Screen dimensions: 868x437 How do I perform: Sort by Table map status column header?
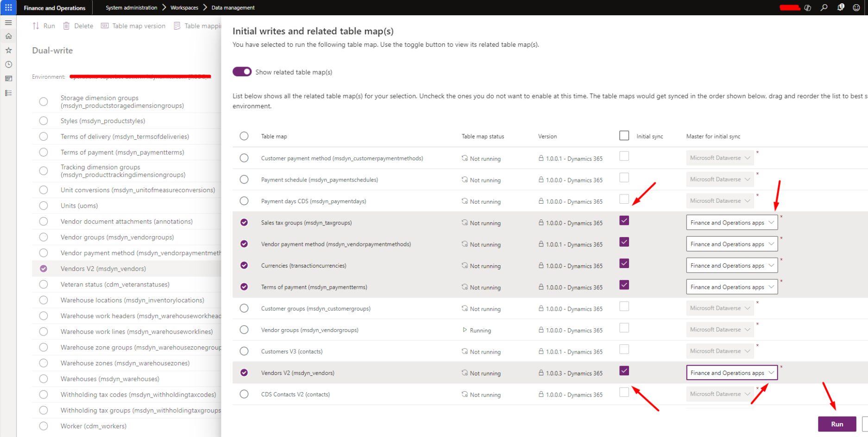tap(483, 136)
